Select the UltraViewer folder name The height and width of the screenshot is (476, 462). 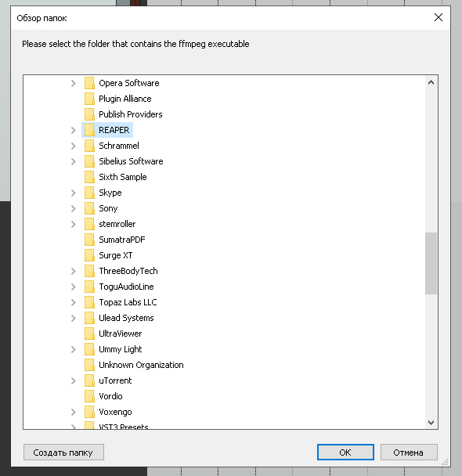[121, 334]
